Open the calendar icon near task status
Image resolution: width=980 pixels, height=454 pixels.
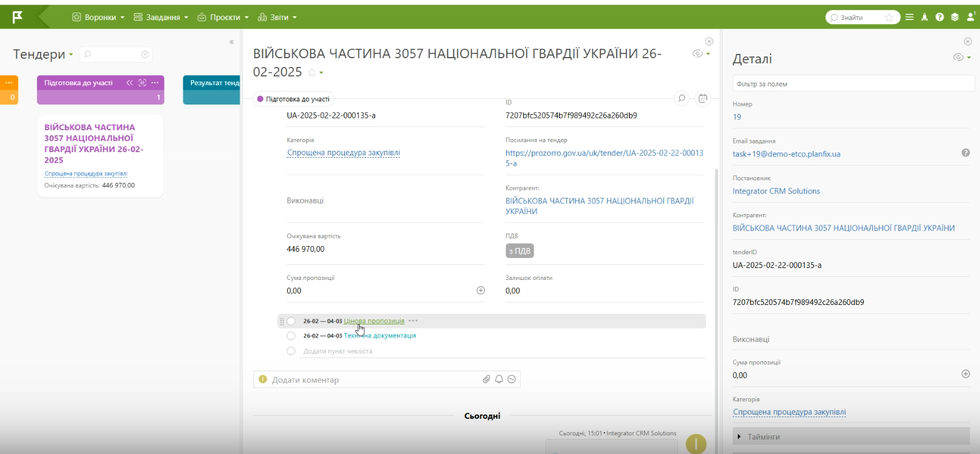(703, 98)
